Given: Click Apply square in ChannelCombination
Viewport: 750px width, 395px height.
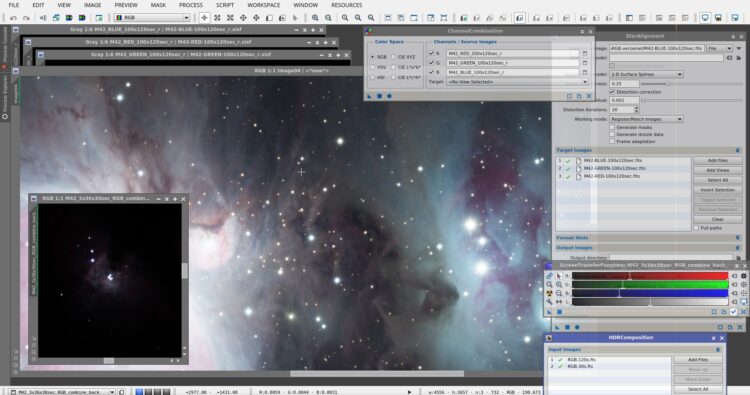Looking at the screenshot, I should pos(379,96).
